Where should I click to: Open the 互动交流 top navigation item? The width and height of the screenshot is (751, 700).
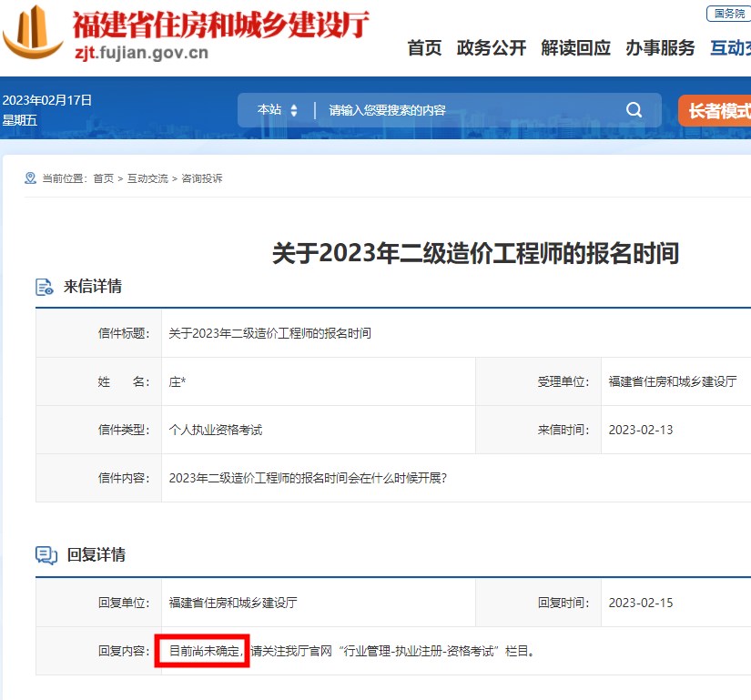point(730,48)
